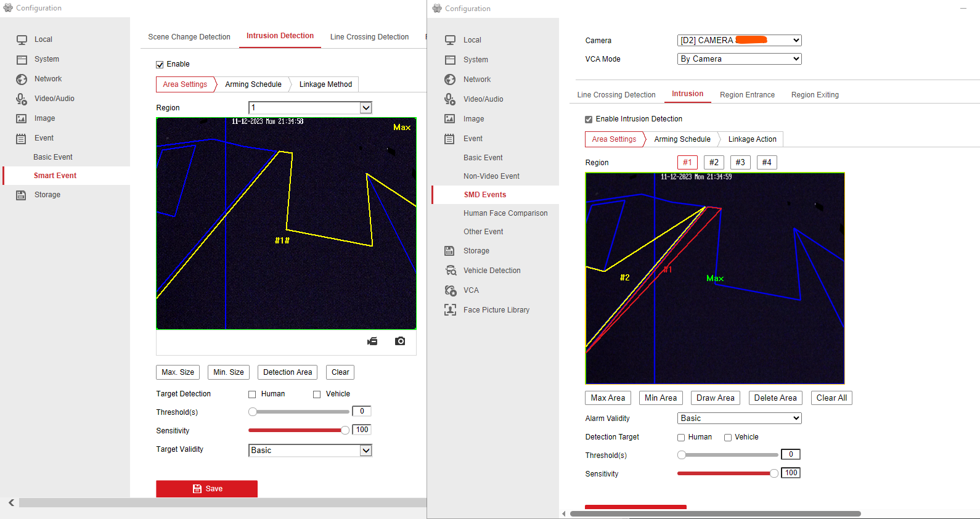The height and width of the screenshot is (519, 980).
Task: Toggle Enable Intrusion Detection checkbox
Action: [x=589, y=120]
